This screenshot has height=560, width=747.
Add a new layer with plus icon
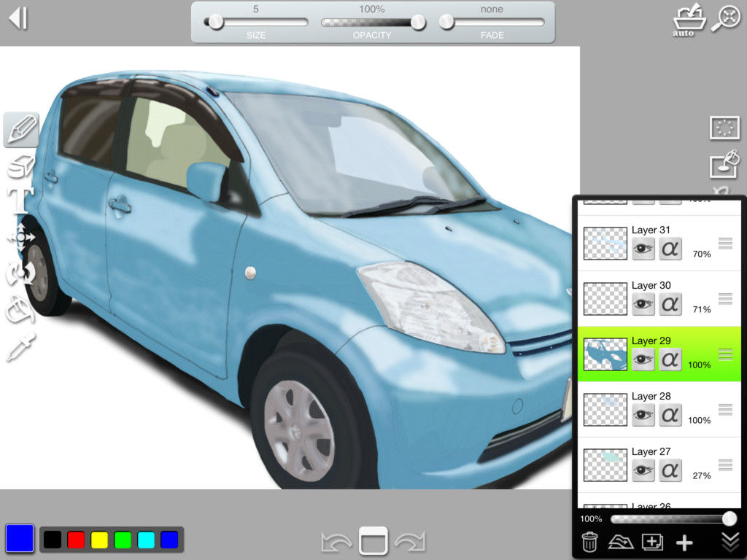point(684,542)
